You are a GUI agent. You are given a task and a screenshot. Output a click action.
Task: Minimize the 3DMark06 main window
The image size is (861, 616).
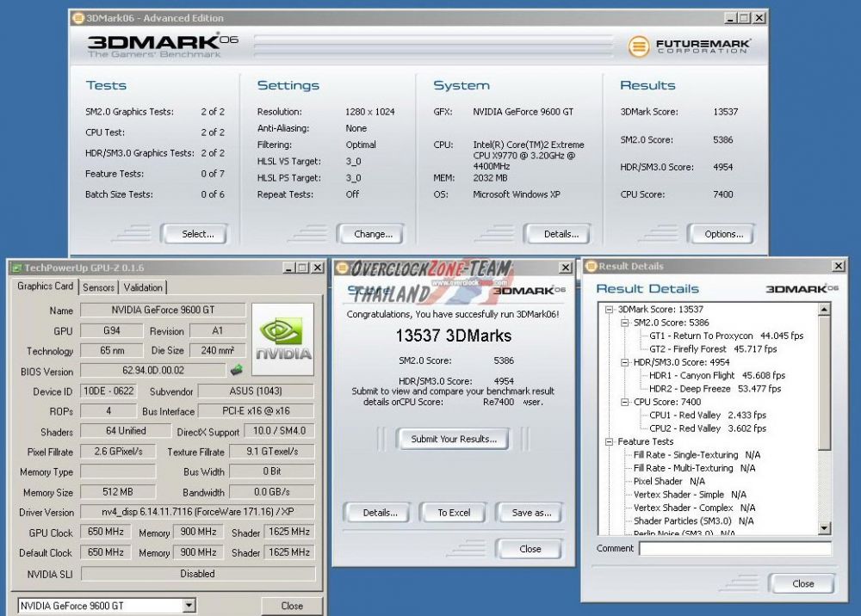tap(730, 18)
